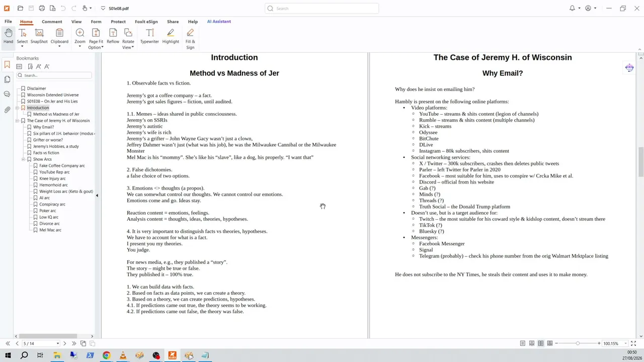The image size is (644, 362).
Task: Click the add bookmark icon
Action: click(x=30, y=66)
